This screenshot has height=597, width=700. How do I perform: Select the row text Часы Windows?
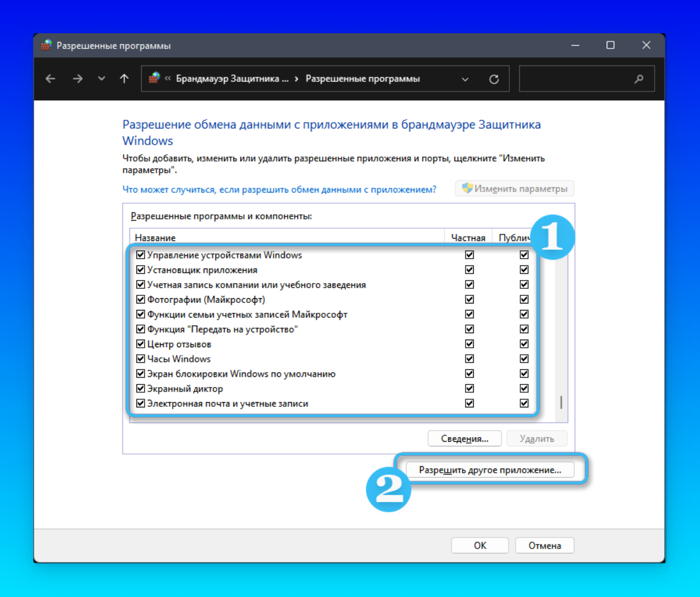click(178, 359)
